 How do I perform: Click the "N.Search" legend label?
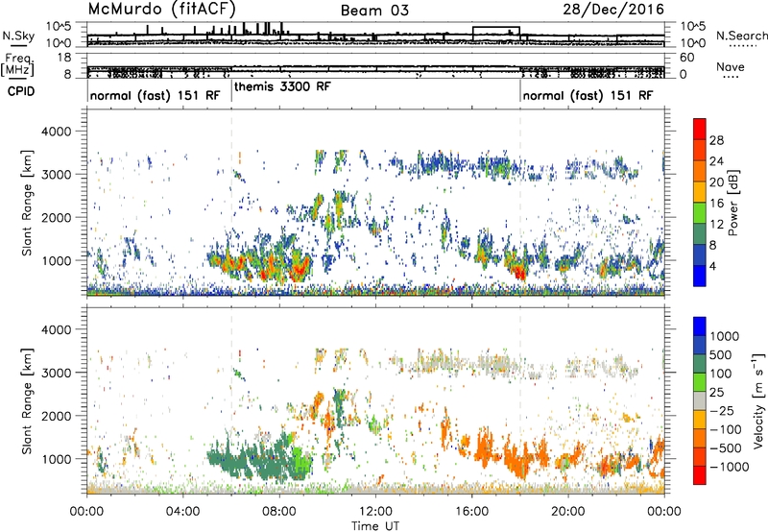742,36
